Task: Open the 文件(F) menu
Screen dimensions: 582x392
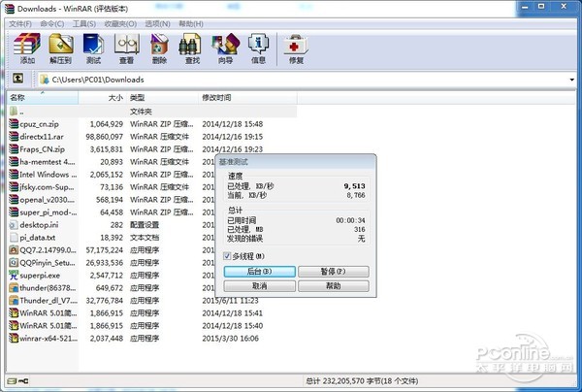Action: pyautogui.click(x=20, y=24)
